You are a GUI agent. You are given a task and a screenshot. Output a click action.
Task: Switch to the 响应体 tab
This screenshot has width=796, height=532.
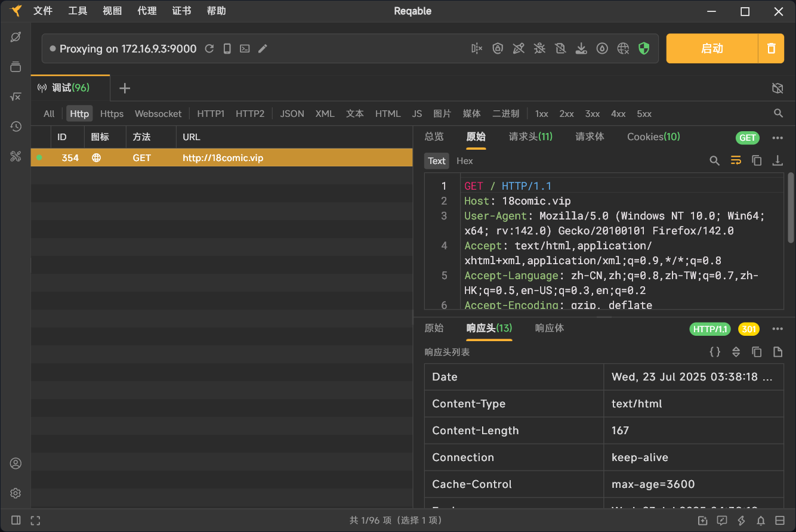click(550, 328)
